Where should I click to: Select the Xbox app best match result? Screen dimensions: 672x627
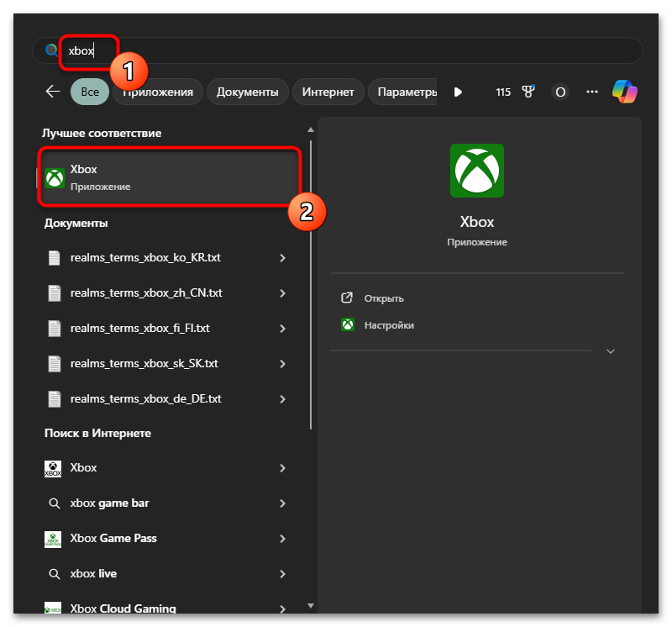[x=168, y=177]
